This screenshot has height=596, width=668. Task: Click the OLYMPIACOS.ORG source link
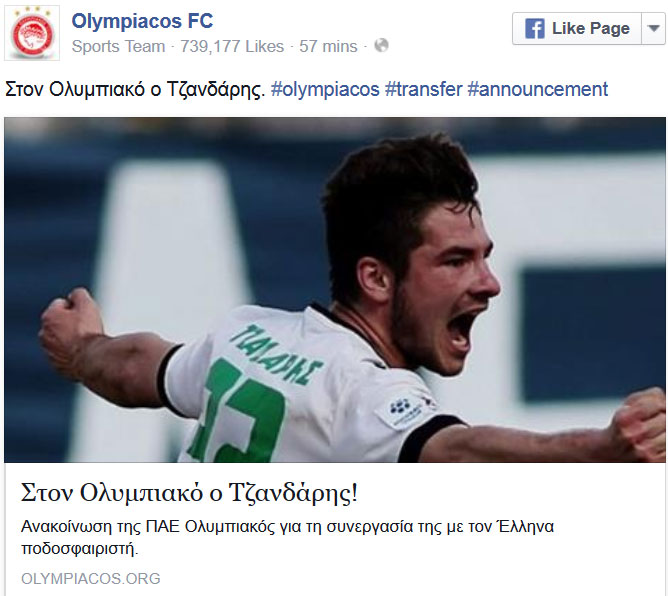tap(91, 579)
